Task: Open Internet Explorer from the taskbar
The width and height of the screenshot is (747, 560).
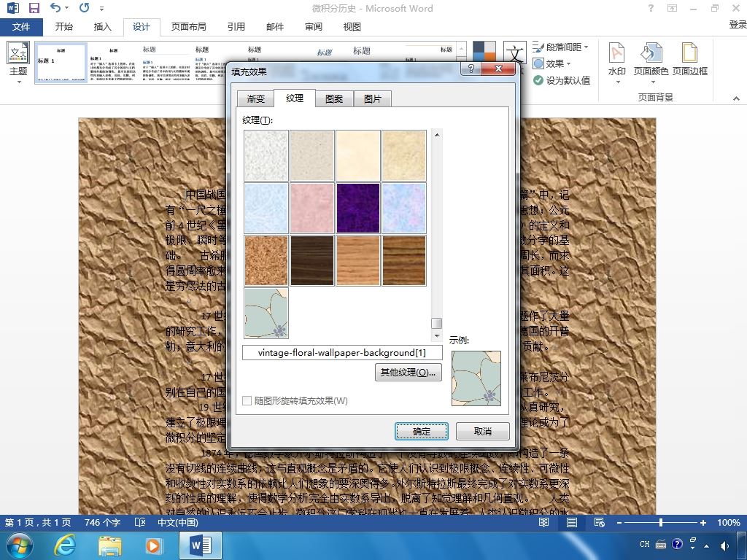Action: coord(66,545)
